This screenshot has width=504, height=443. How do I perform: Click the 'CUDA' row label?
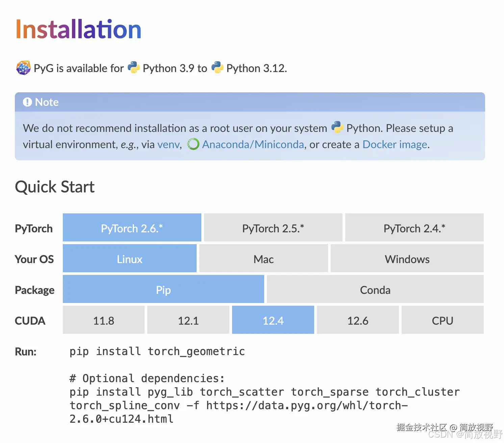(x=30, y=321)
